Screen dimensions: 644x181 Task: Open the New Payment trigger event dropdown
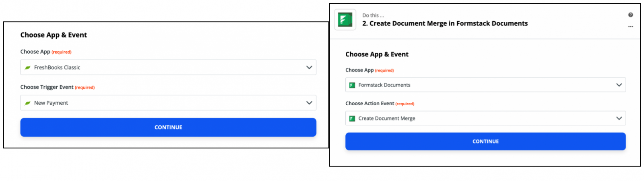click(x=168, y=103)
